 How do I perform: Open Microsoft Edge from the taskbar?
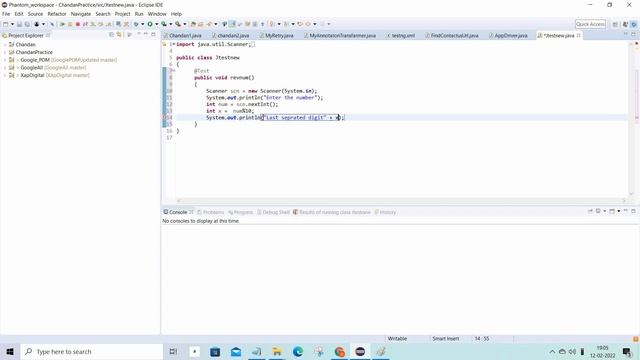(298, 351)
